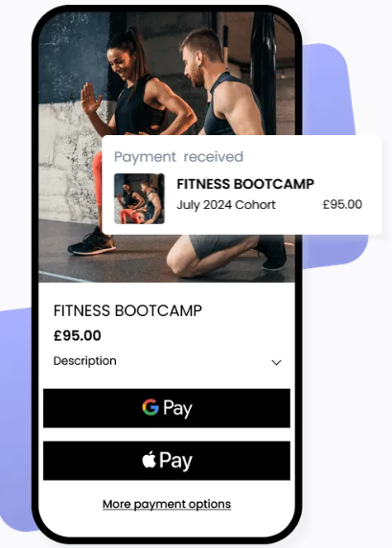The image size is (392, 548).
Task: Select FITNESS BOOTCAMP bold title in notification
Action: tap(245, 184)
